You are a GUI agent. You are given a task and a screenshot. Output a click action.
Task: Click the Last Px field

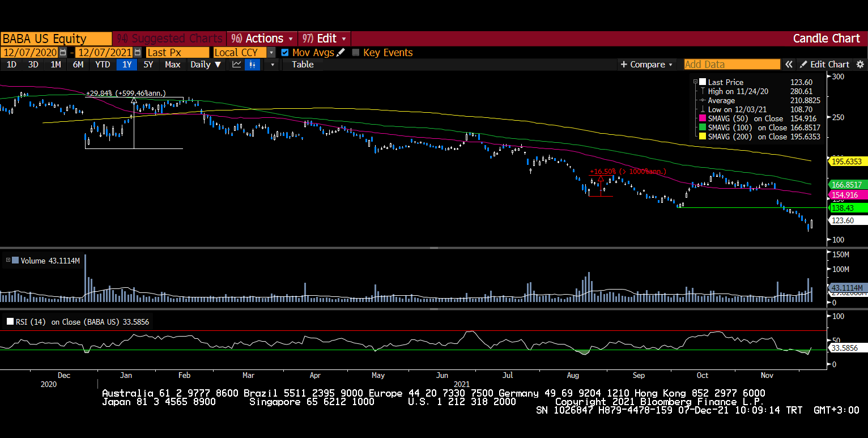point(177,52)
